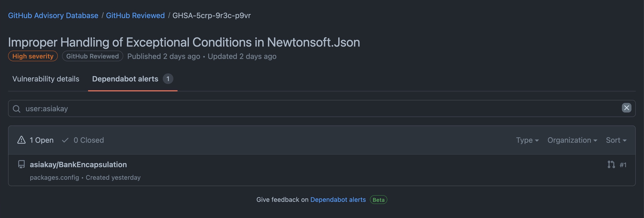Image resolution: width=644 pixels, height=218 pixels.
Task: Click the repository icon beside asiakay/BankEncapsulation
Action: [x=21, y=164]
